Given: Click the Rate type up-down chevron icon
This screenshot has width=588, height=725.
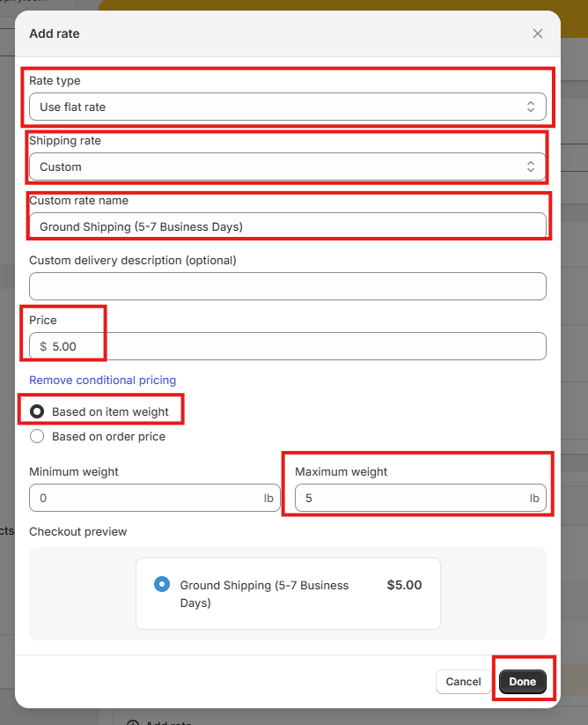Looking at the screenshot, I should pos(530,107).
